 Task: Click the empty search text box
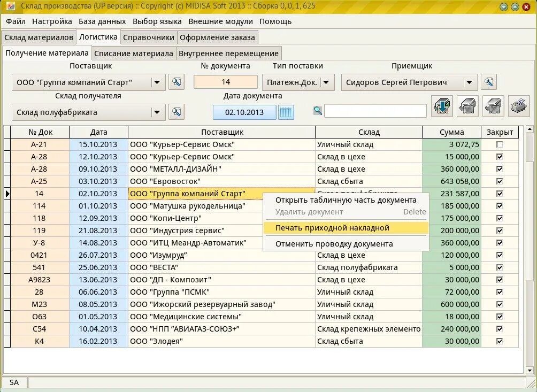[375, 111]
